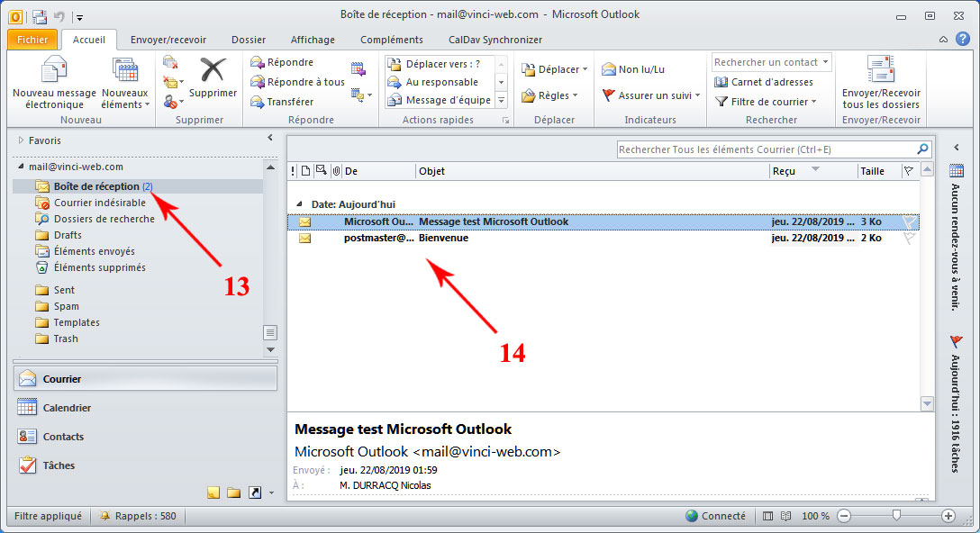Open the Fichier tab

[32, 40]
